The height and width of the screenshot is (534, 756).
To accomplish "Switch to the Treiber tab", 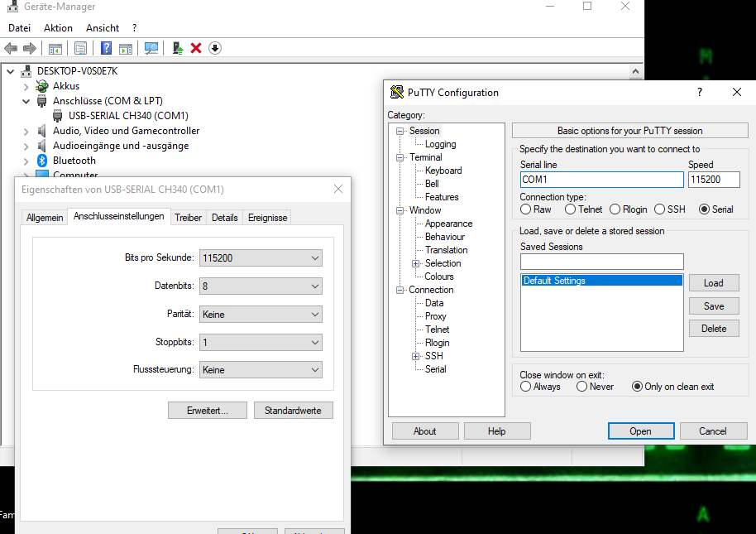I will click(188, 218).
